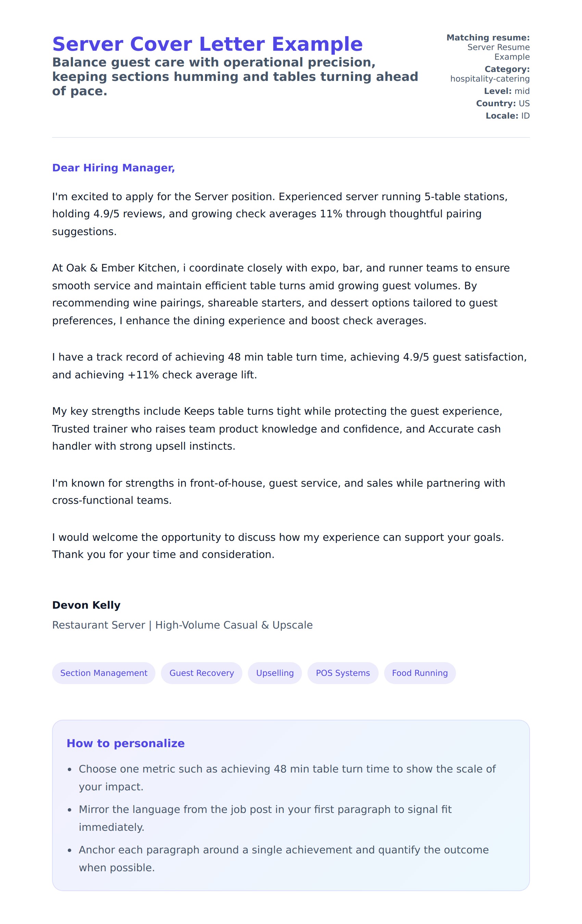Click the Country US metadata line
This screenshot has height=924, width=582.
[x=503, y=103]
